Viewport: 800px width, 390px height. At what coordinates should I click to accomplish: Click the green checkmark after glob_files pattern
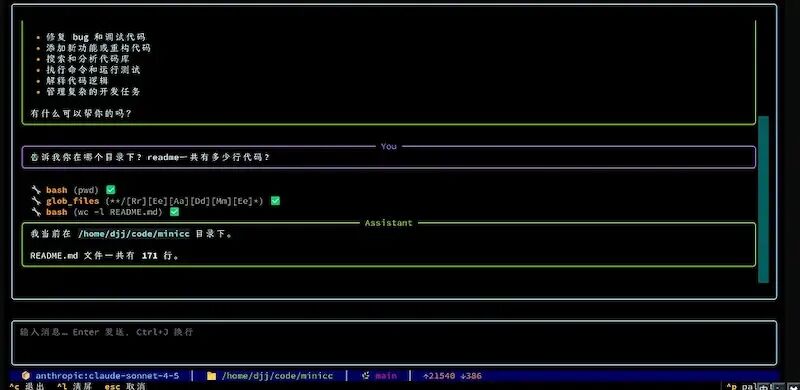pyautogui.click(x=275, y=201)
